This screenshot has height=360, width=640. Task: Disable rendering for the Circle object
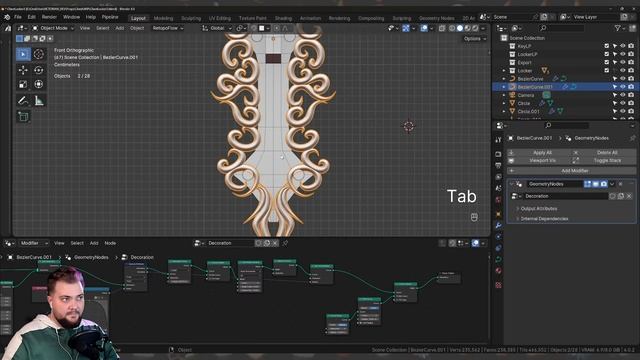click(x=631, y=103)
